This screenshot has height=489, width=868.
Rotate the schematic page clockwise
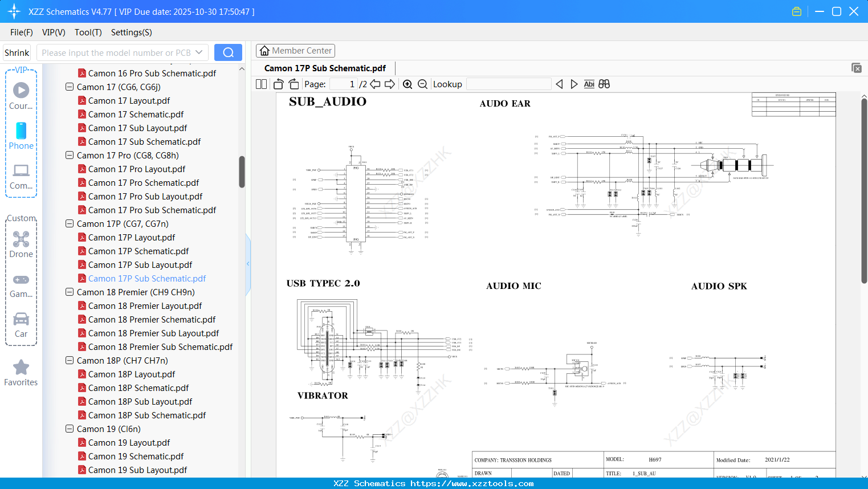(293, 84)
